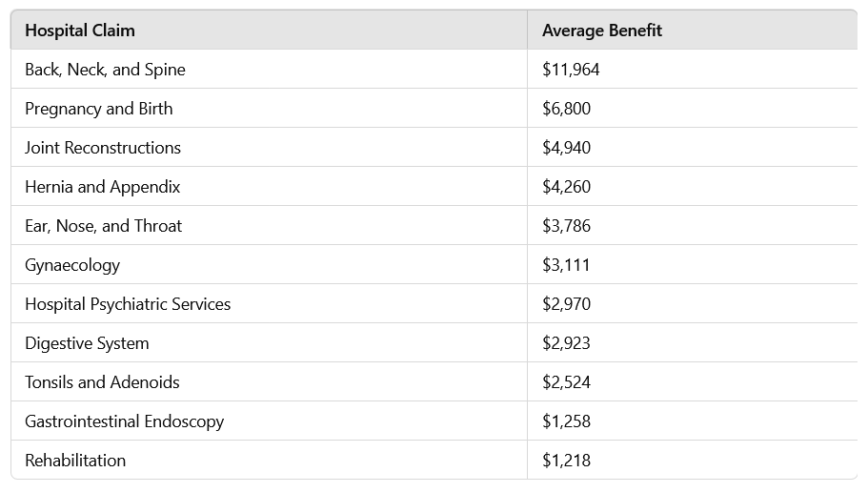The height and width of the screenshot is (493, 868).
Task: Click the Rehabilitation row label
Action: pos(75,461)
